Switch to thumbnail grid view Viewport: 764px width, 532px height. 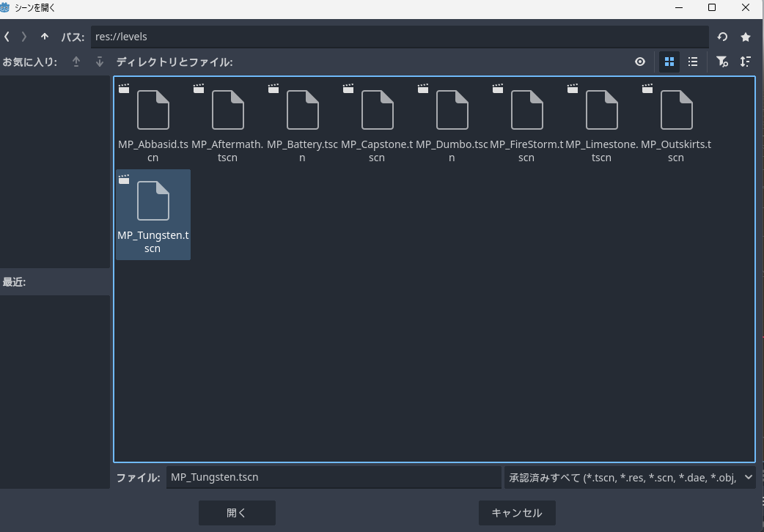click(669, 62)
